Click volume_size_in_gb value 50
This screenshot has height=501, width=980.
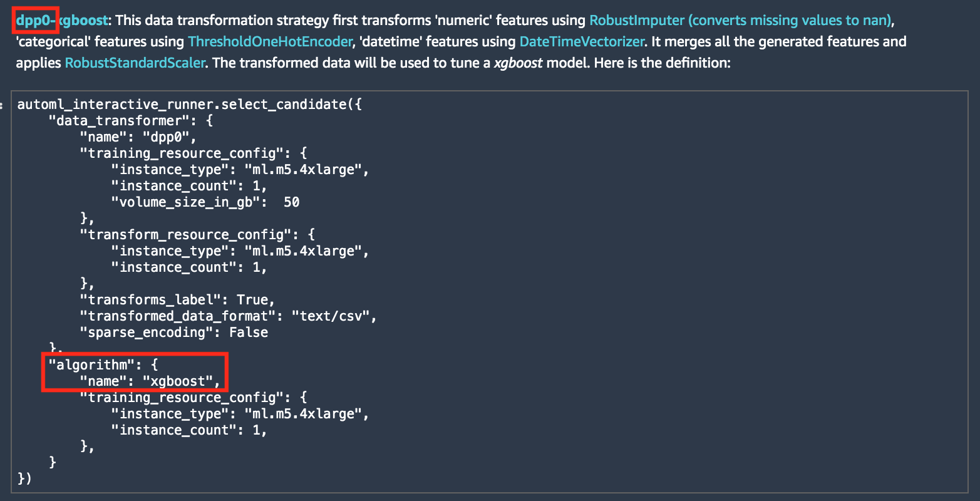point(291,202)
